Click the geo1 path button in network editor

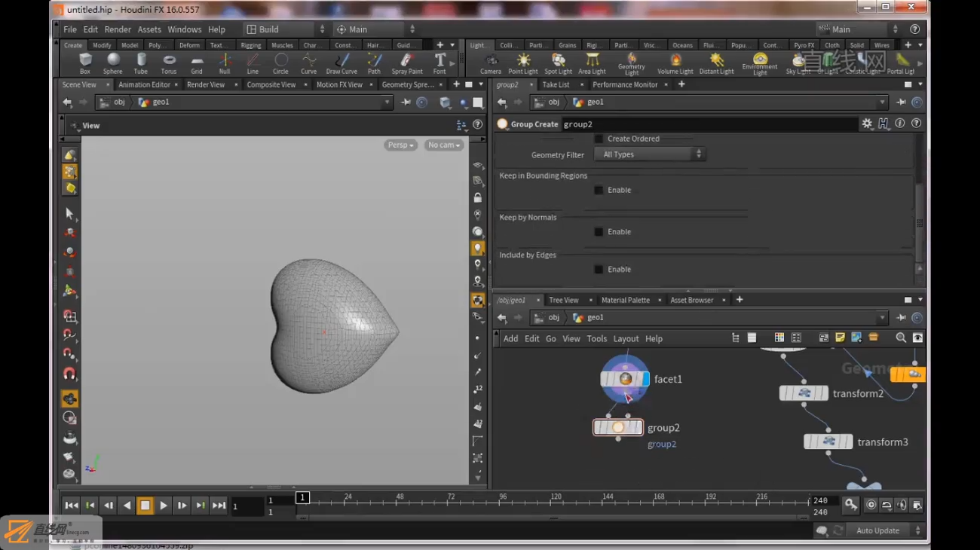tap(589, 318)
